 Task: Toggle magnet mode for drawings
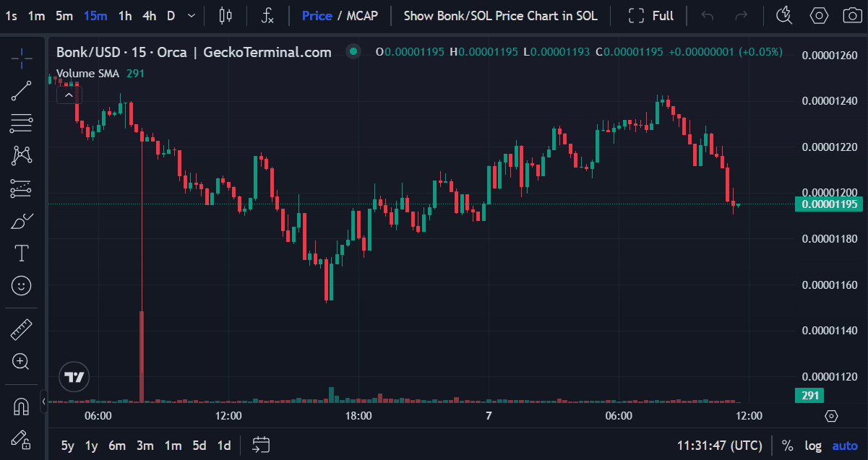point(21,407)
